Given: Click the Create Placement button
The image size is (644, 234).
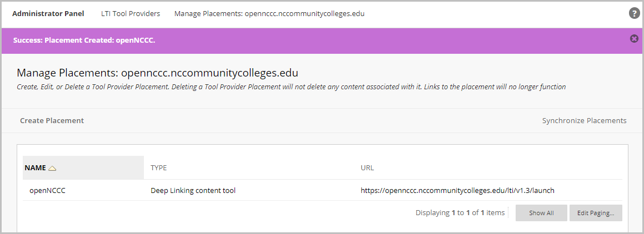Looking at the screenshot, I should 52,120.
